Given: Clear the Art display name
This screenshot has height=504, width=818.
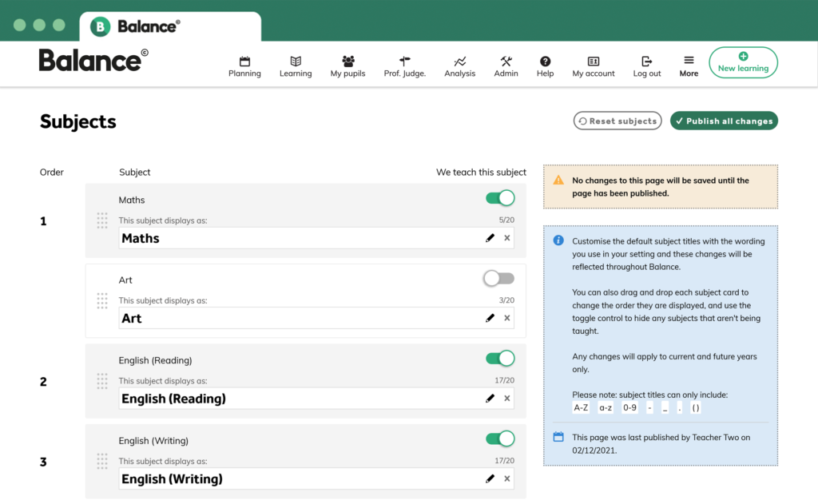Looking at the screenshot, I should (x=507, y=318).
